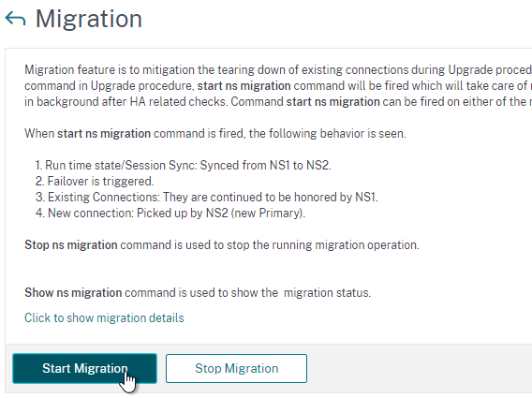The image size is (532, 398).
Task: Click the 'command in Upgrade procedure' text line
Action: [278, 86]
